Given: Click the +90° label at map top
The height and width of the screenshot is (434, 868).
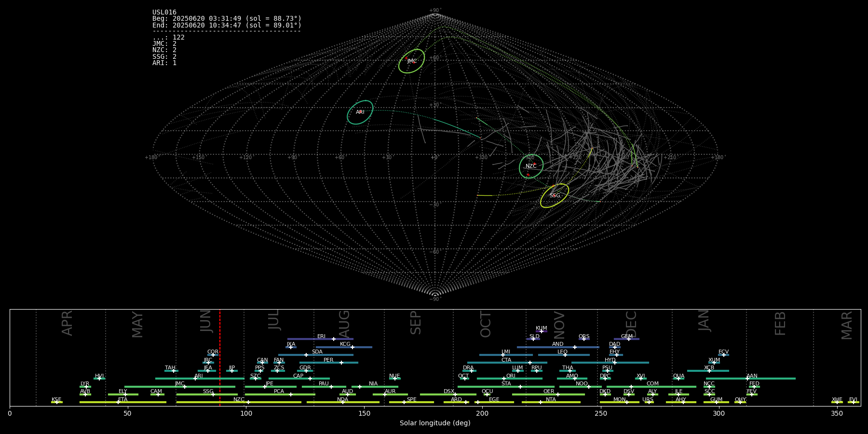Looking at the screenshot, I should tap(435, 11).
